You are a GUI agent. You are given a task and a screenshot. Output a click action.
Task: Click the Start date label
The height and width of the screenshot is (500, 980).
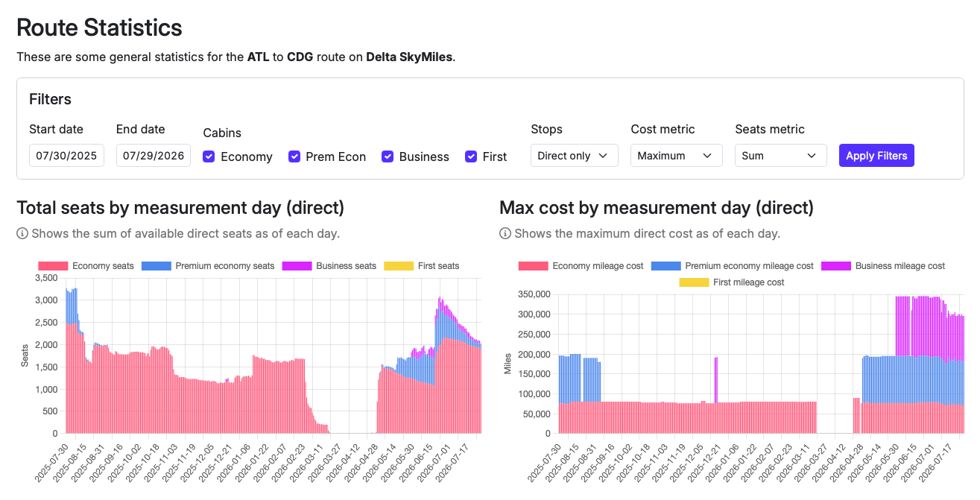56,129
